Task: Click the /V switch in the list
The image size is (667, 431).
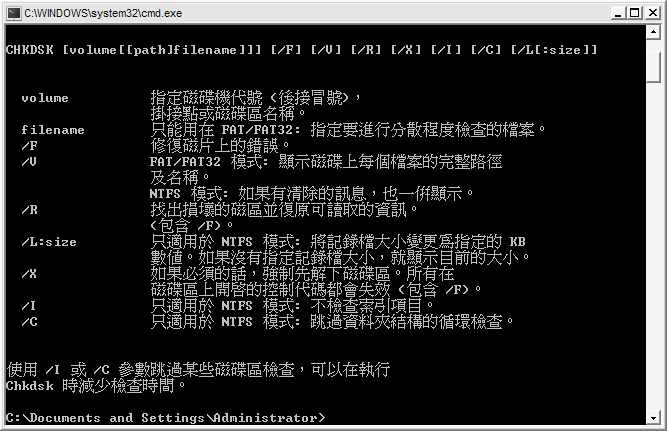Action: [29, 162]
